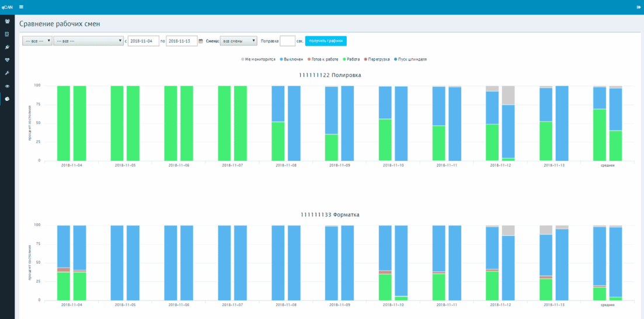Screen dimensions: 644x319
Task: Open the book/journal sidebar icon
Action: [x=7, y=34]
